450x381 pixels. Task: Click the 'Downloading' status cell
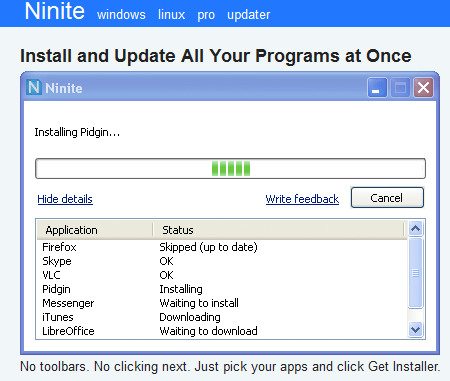[190, 317]
